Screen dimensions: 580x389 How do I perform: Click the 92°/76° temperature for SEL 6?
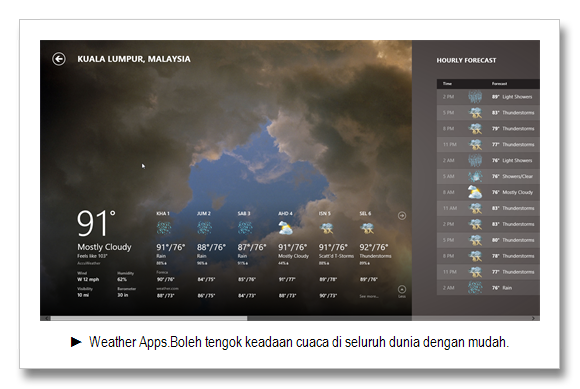(374, 247)
